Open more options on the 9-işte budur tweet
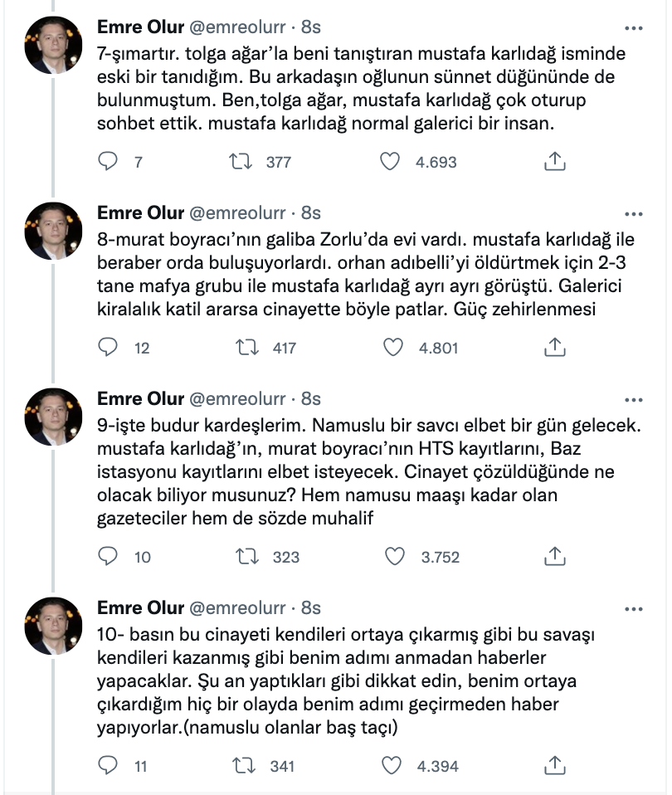This screenshot has width=672, height=795. 634,400
